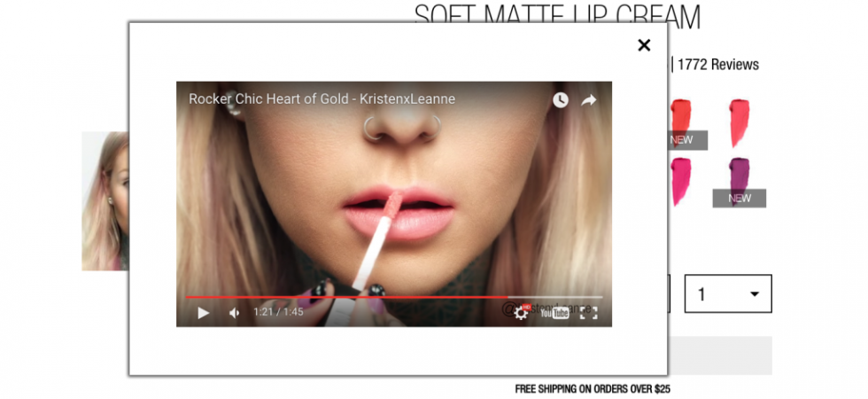Image resolution: width=868 pixels, height=399 pixels.
Task: Close the video popup with X
Action: click(x=644, y=45)
